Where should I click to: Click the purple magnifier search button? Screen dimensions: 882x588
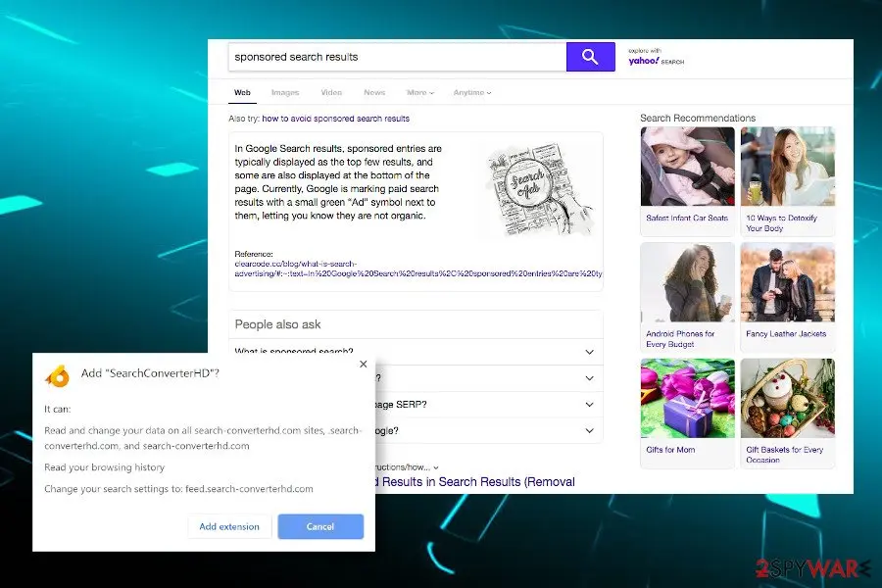tap(590, 57)
